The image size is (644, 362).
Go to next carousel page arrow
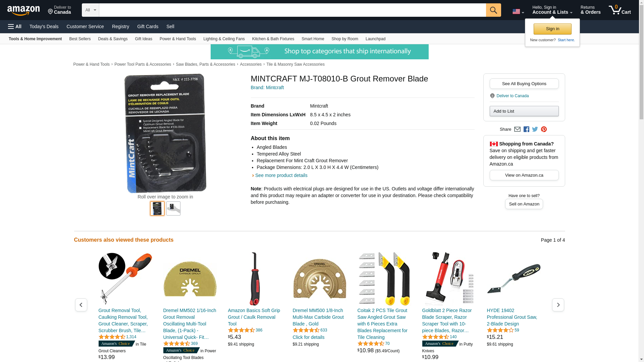point(558,305)
